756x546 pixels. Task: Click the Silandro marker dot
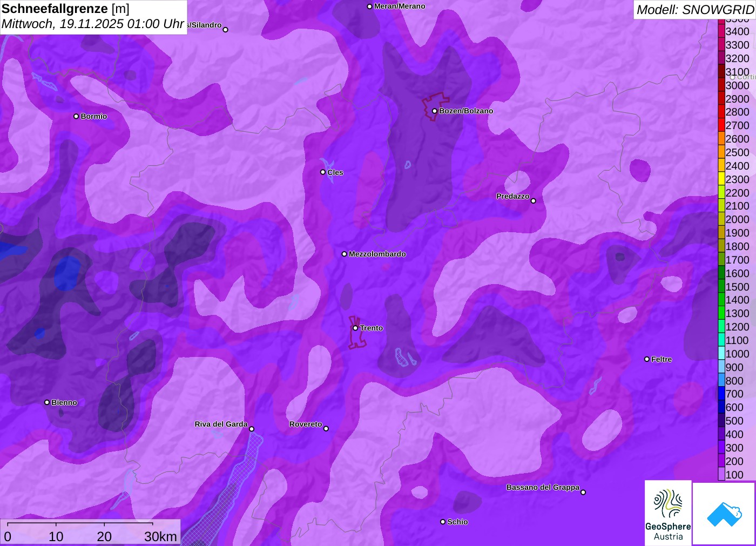tap(226, 30)
